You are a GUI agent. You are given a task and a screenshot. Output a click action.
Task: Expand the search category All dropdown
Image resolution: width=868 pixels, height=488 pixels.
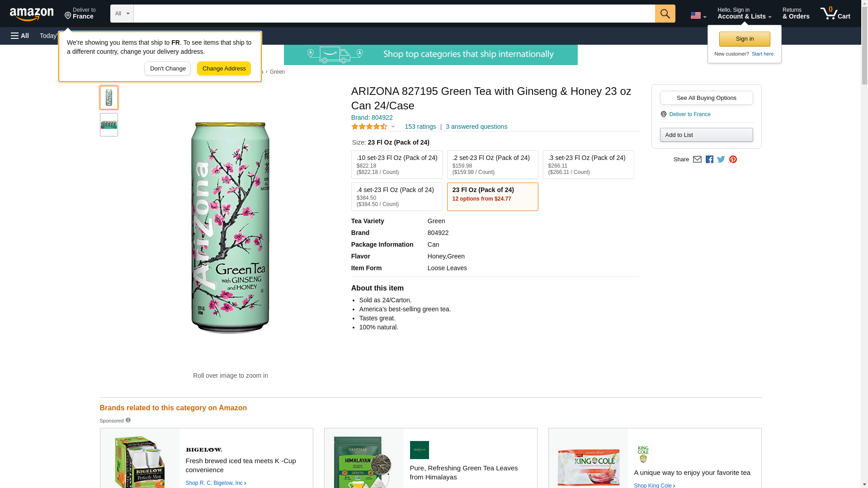(x=122, y=14)
